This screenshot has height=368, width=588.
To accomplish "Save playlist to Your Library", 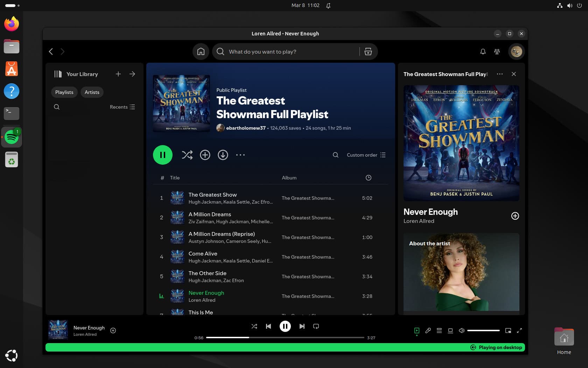I will pyautogui.click(x=205, y=155).
